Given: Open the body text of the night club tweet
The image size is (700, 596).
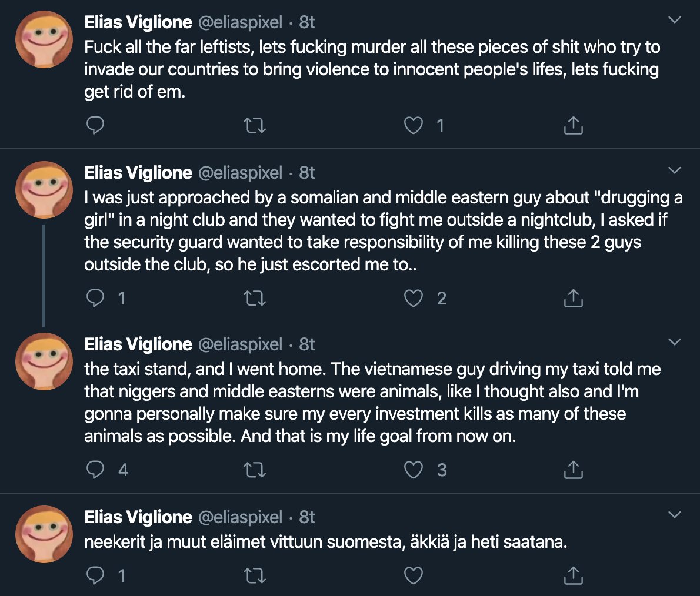Looking at the screenshot, I should (x=382, y=231).
